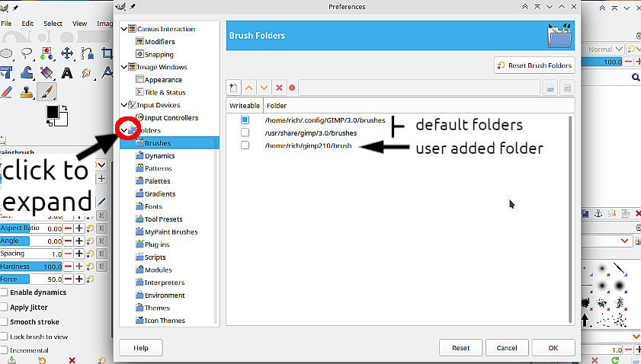Click the Hardness slider
Viewport: 641px width, 364px height.
click(x=31, y=267)
